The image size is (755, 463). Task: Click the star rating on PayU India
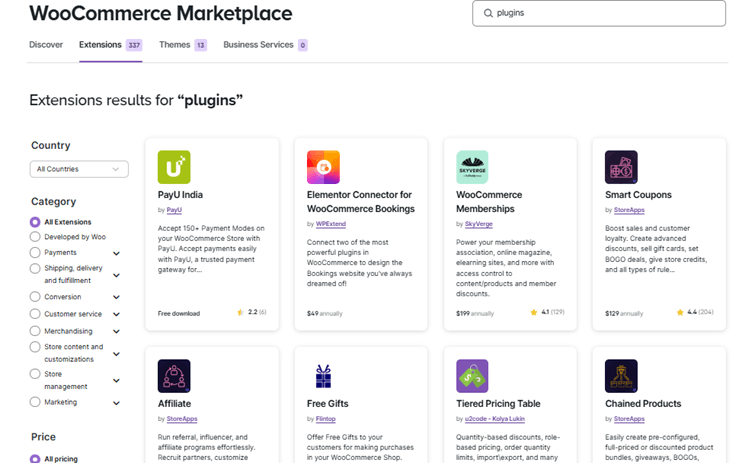pyautogui.click(x=252, y=312)
